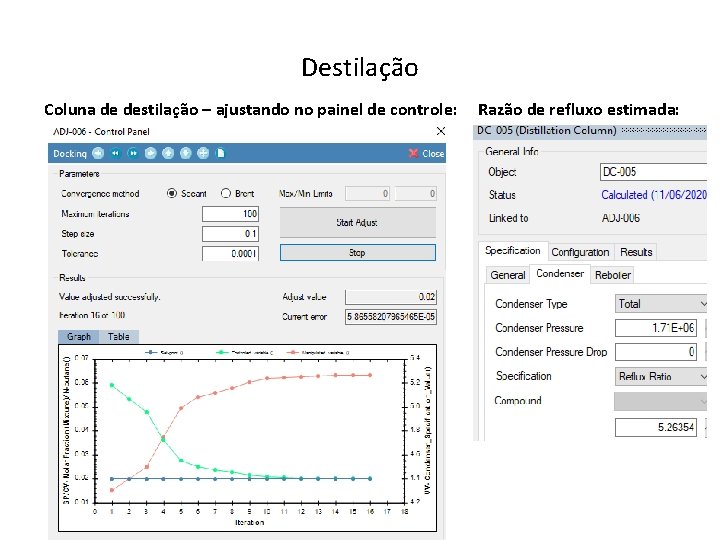Switch to the Reboiler sub-tab
Screen dimensions: 720x540
coord(613,275)
